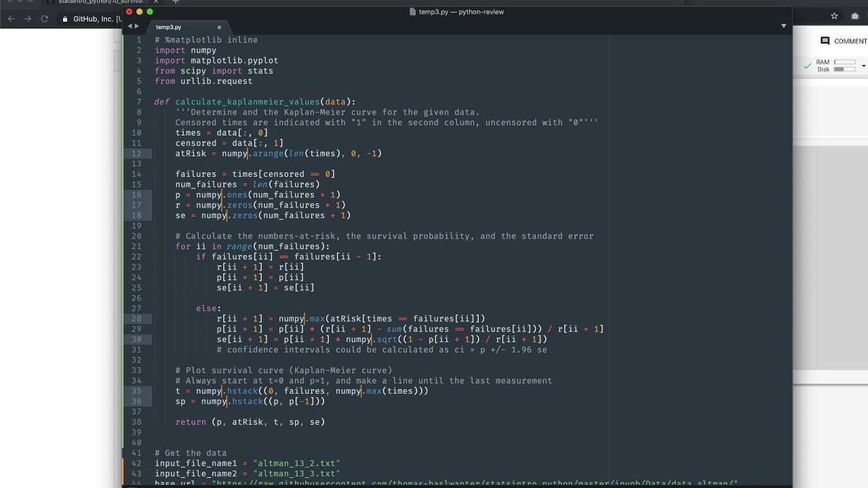Click the Sublime window minimize yellow button
Image resolution: width=868 pixels, height=488 pixels.
click(x=140, y=12)
